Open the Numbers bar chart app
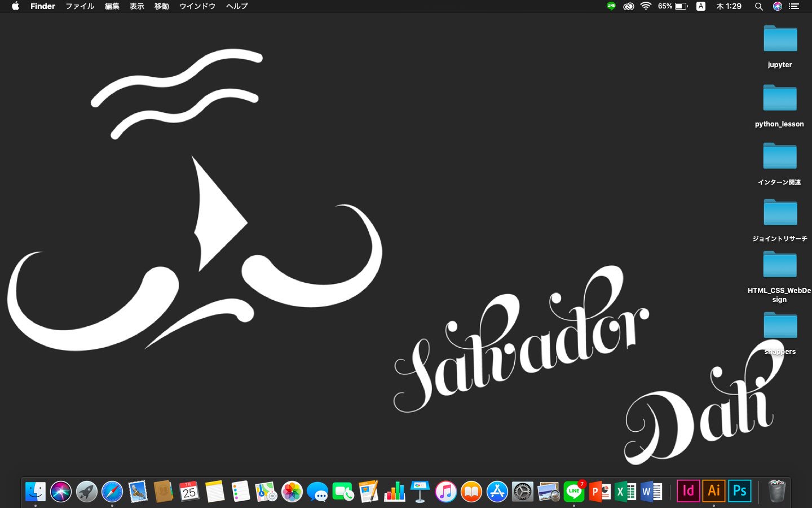812x508 pixels. [x=395, y=492]
